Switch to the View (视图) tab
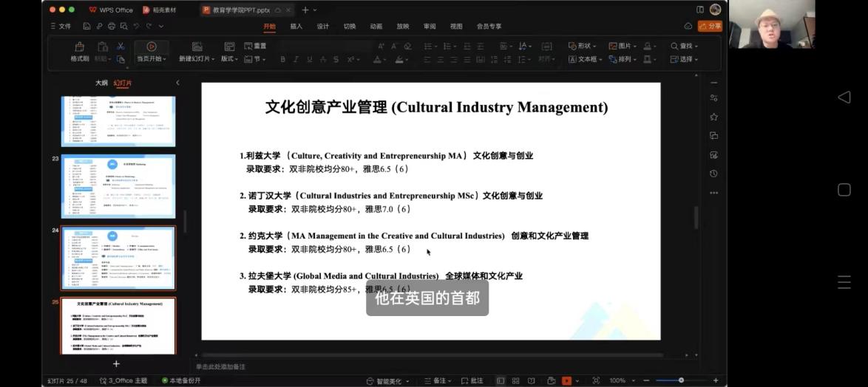The height and width of the screenshot is (387, 868). click(456, 26)
